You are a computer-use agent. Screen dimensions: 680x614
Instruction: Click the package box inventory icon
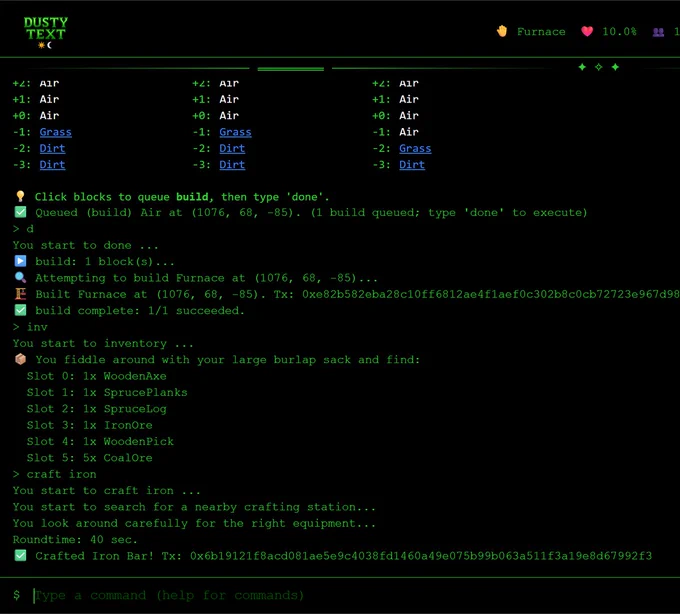[x=20, y=359]
